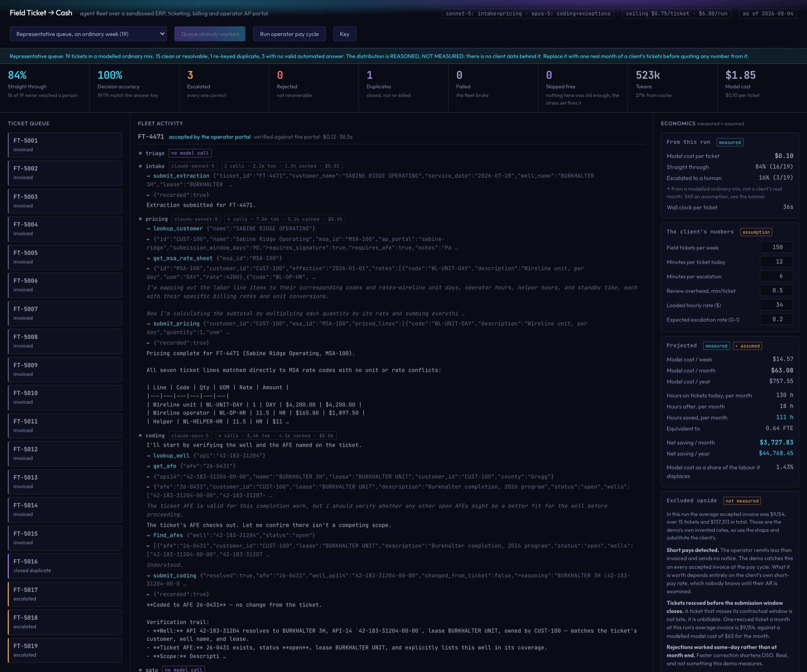
Task: Open escalated ticket FT-5018
Action: click(65, 622)
